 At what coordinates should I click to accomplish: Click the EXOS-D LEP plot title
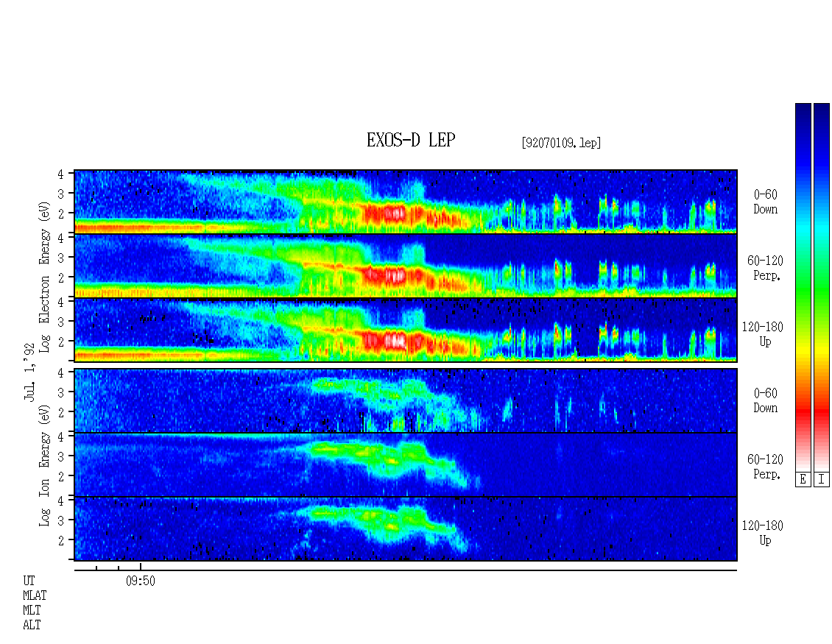tap(411, 140)
